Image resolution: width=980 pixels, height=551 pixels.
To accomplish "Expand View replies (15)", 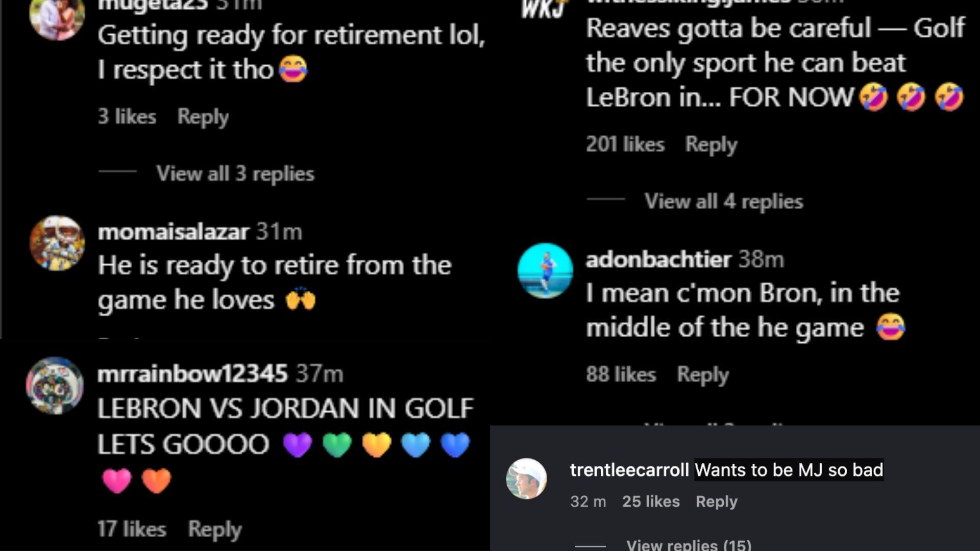I will 689,544.
